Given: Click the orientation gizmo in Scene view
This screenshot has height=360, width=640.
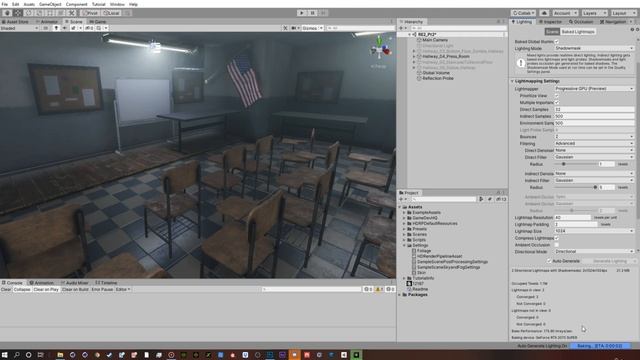Looking at the screenshot, I should pos(380,49).
